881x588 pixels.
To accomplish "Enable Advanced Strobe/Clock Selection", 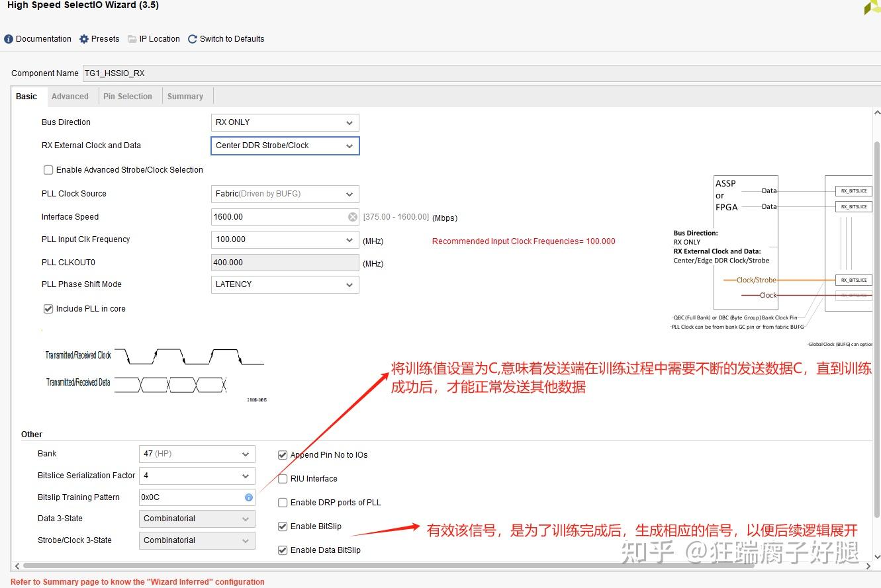I will (x=48, y=169).
